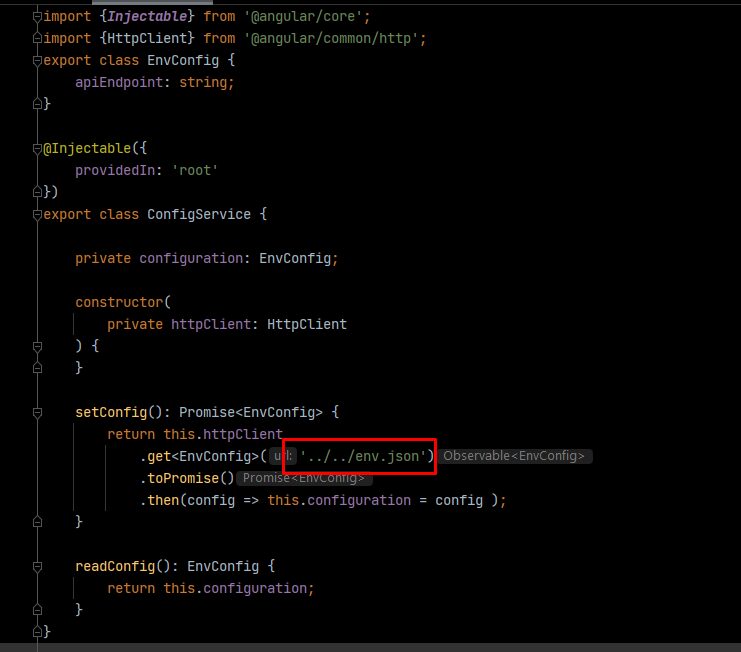Click the 'apiEndpoint' property name
The height and width of the screenshot is (652, 741).
[119, 82]
